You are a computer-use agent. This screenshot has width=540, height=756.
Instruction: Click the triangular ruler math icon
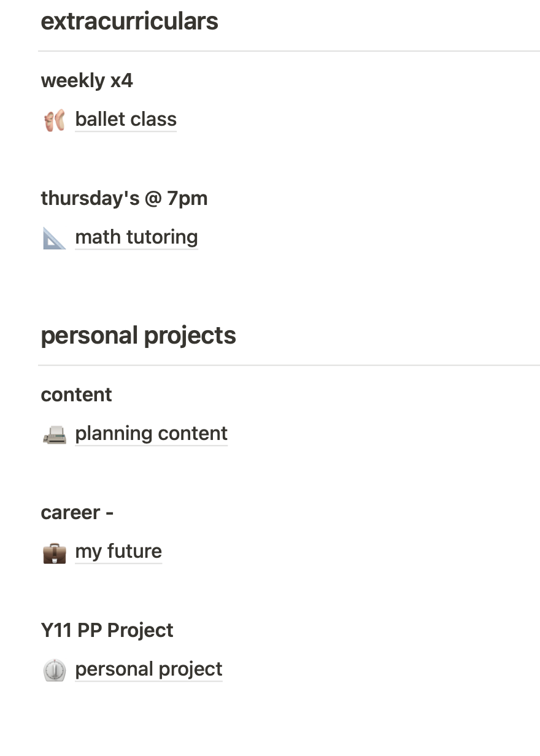coord(55,237)
